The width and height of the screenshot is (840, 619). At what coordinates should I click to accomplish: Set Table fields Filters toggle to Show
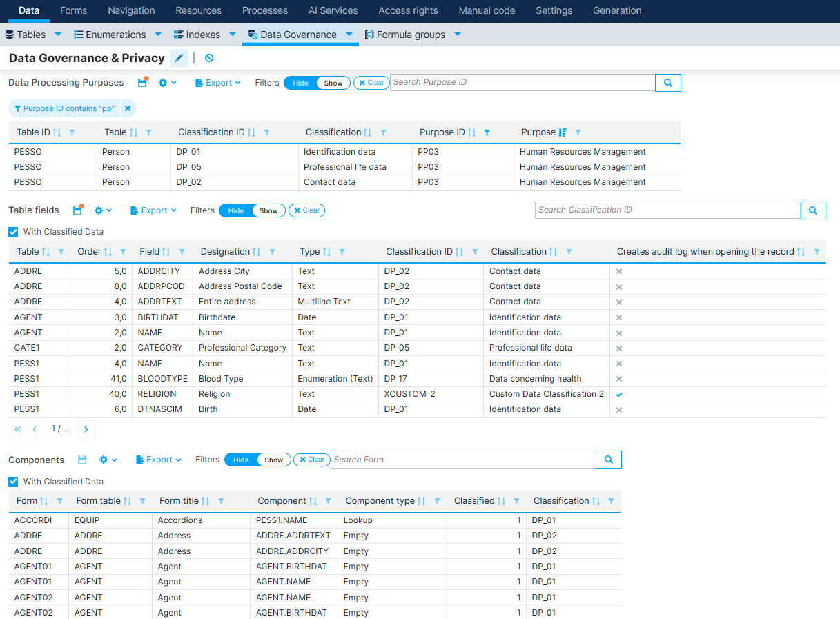coord(268,210)
